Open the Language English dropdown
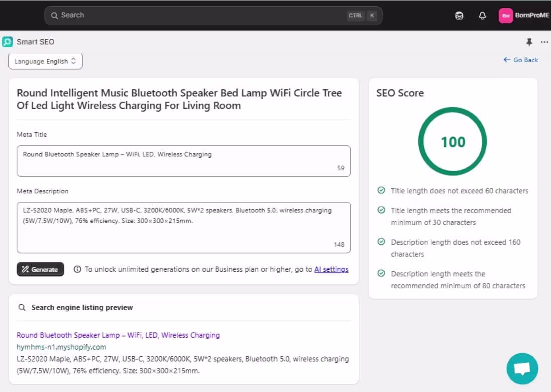Image resolution: width=551 pixels, height=392 pixels. tap(45, 61)
